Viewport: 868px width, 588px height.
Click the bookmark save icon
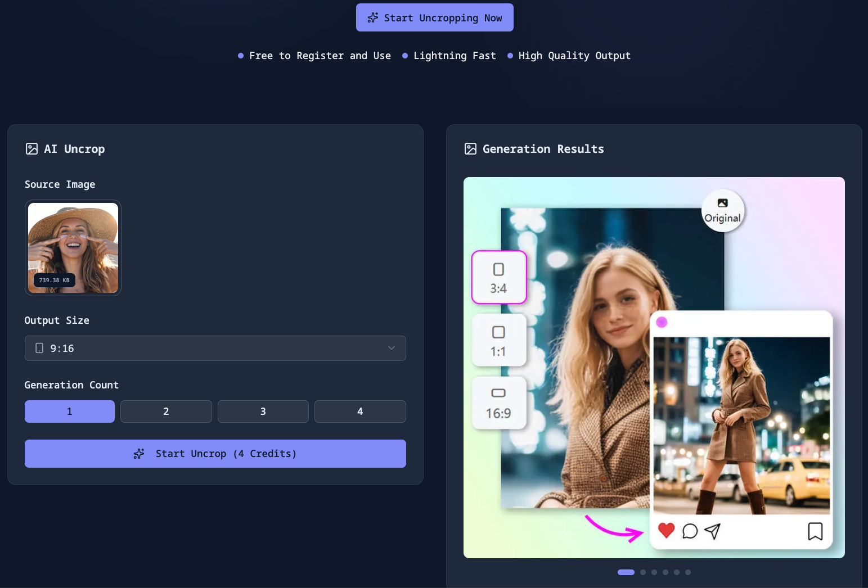coord(815,531)
